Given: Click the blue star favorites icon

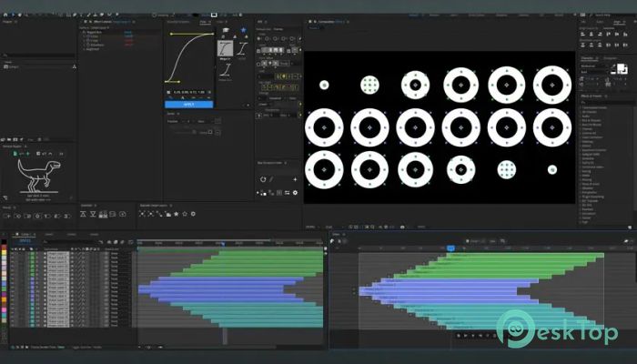Looking at the screenshot, I should pyautogui.click(x=243, y=30).
